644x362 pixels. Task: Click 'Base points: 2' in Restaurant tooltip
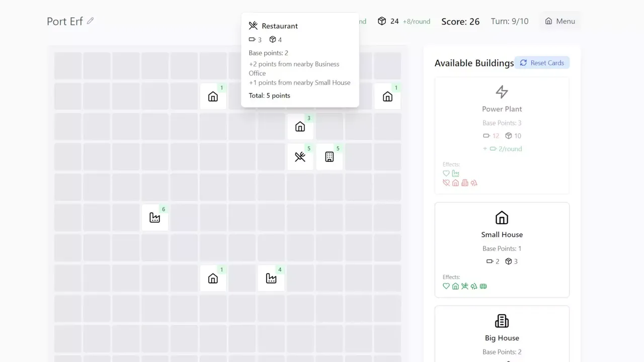click(268, 53)
